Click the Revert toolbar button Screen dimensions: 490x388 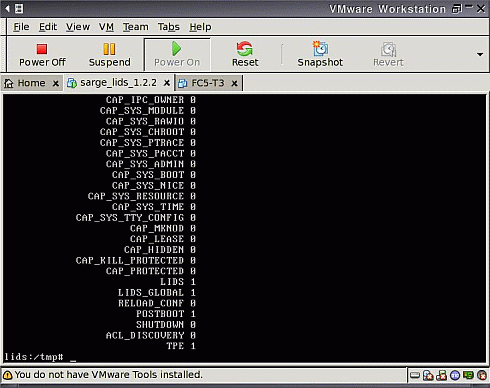click(388, 54)
